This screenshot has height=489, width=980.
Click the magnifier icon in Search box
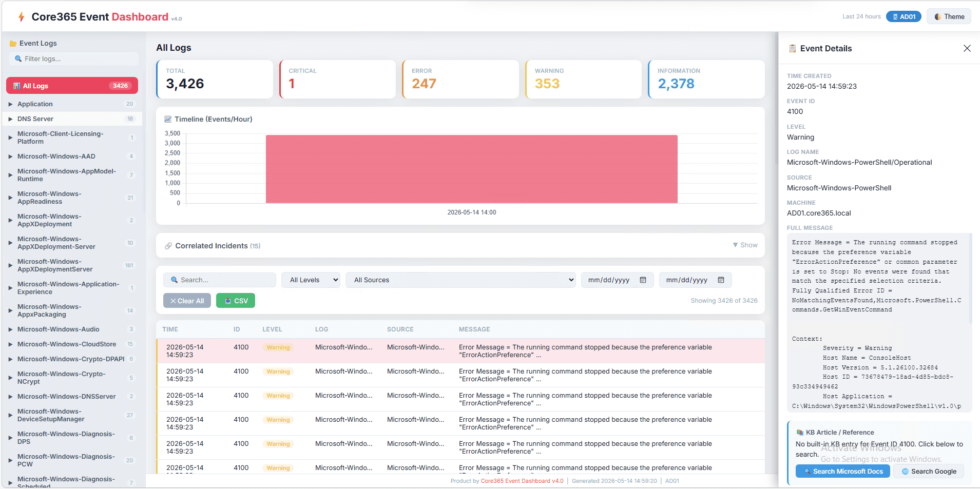pyautogui.click(x=175, y=280)
